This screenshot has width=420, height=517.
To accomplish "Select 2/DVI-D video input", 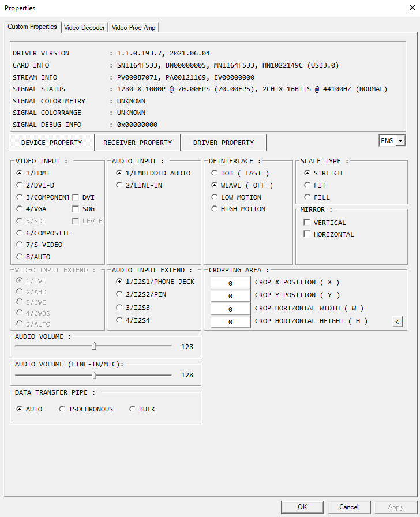I will point(20,185).
